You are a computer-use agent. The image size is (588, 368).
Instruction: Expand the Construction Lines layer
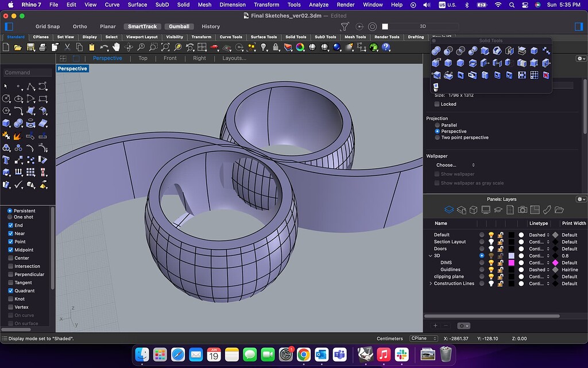[431, 283]
